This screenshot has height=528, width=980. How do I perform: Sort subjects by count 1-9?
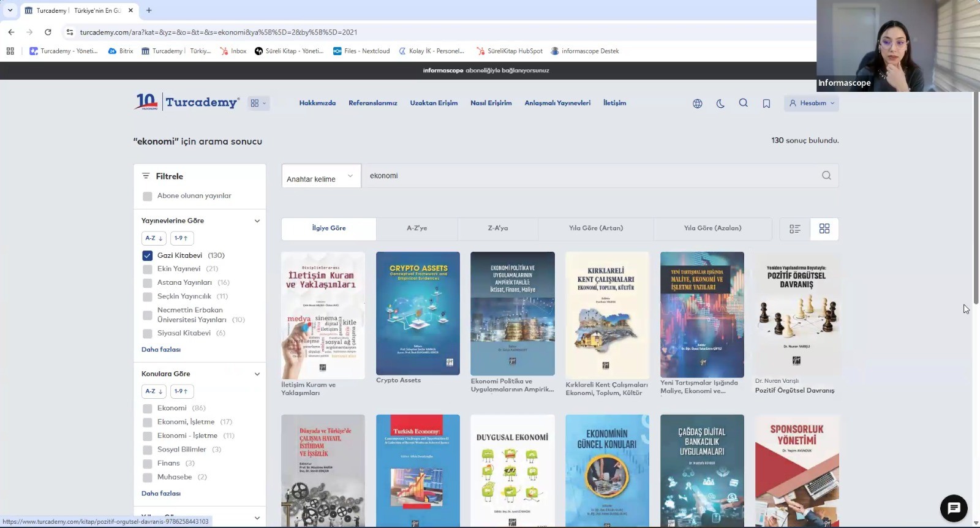[x=181, y=391]
